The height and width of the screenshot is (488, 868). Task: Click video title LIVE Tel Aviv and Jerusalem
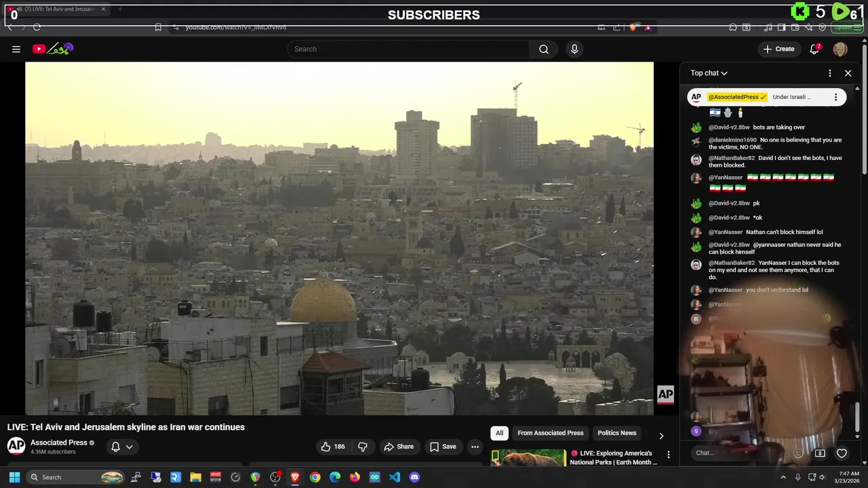pyautogui.click(x=126, y=427)
